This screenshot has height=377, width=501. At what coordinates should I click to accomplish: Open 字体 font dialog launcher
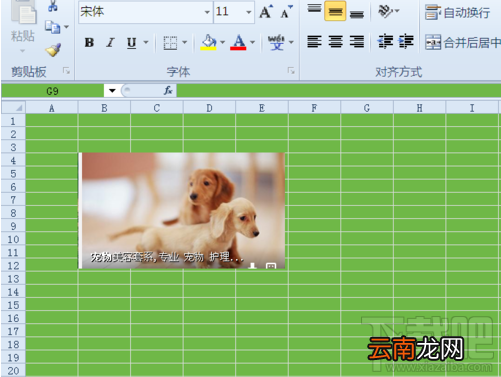(x=291, y=71)
